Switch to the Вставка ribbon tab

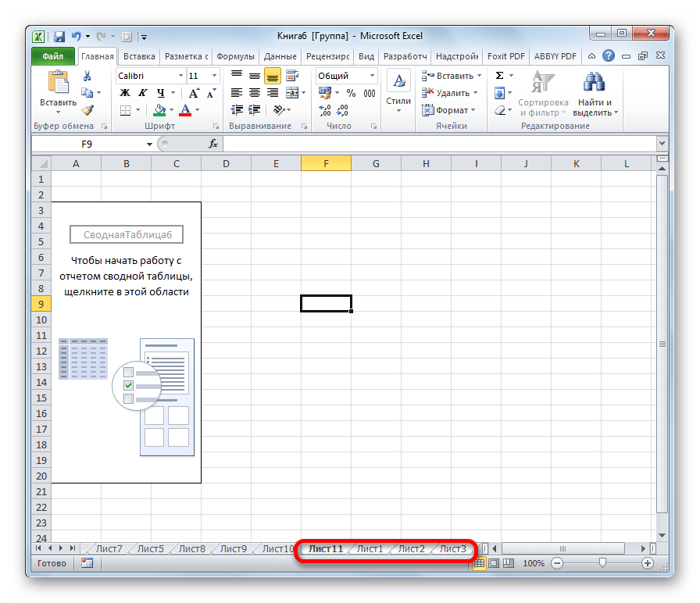click(139, 56)
